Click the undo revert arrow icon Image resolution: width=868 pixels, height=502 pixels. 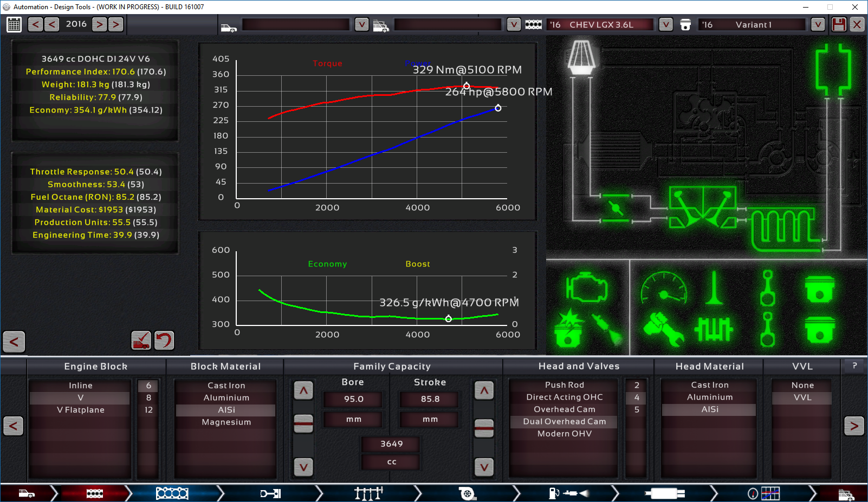tap(164, 340)
